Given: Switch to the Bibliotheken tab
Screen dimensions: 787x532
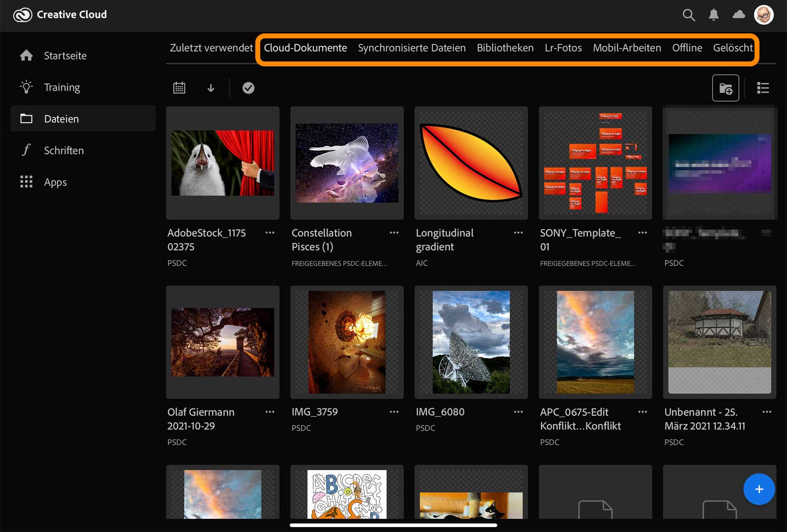Looking at the screenshot, I should tap(505, 48).
